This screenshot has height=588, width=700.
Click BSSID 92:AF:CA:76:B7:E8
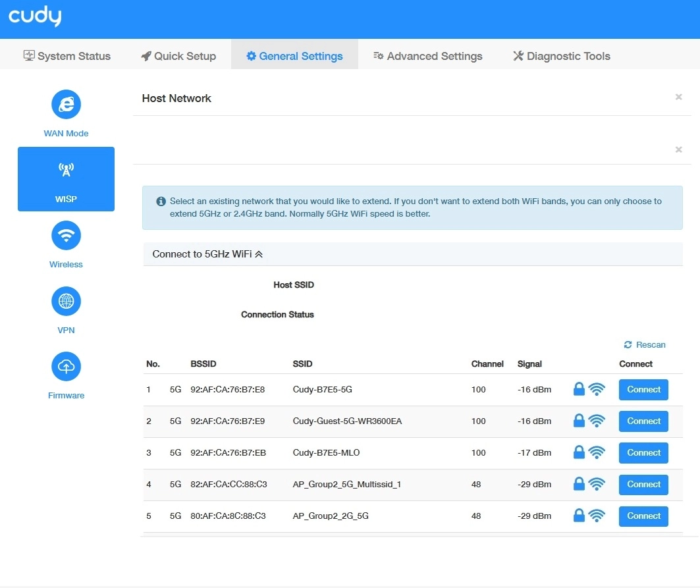pos(228,389)
